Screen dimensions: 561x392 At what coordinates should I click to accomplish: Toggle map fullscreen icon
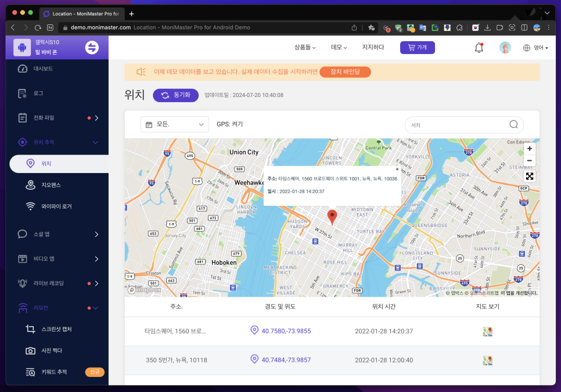coord(530,177)
